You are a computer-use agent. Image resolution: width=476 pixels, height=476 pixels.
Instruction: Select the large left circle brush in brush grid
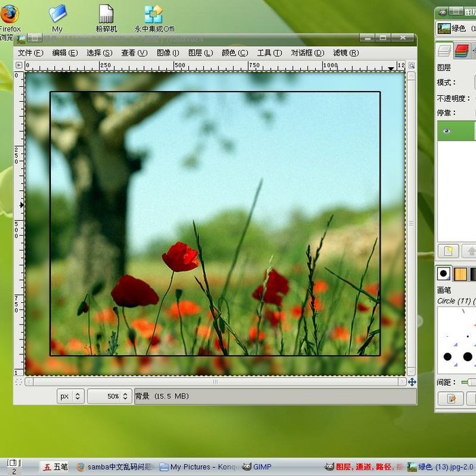coord(447,356)
